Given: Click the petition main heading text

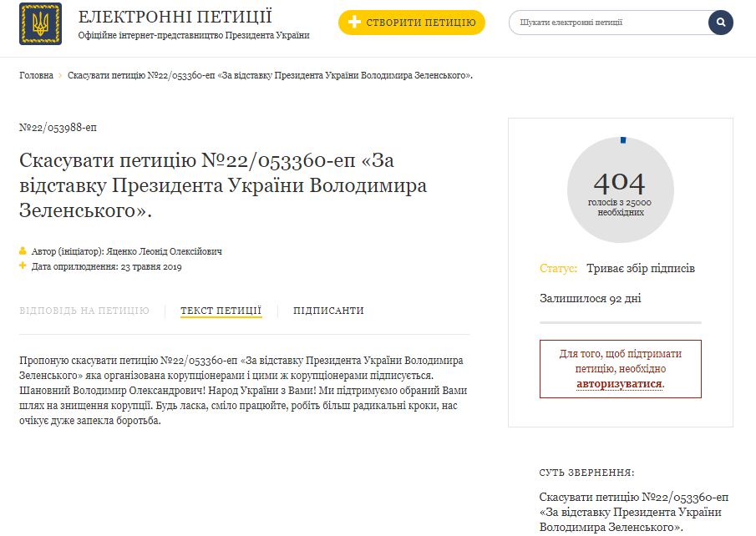Looking at the screenshot, I should (x=222, y=185).
